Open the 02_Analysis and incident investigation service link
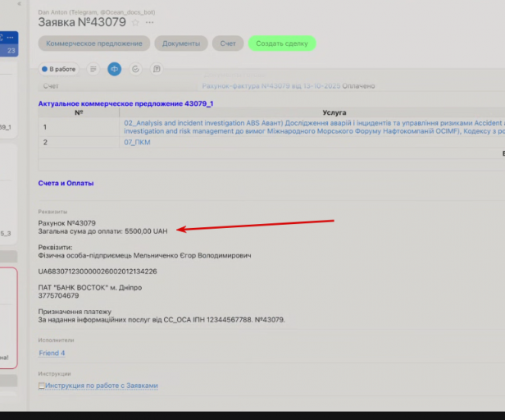505x420 pixels. 314,127
